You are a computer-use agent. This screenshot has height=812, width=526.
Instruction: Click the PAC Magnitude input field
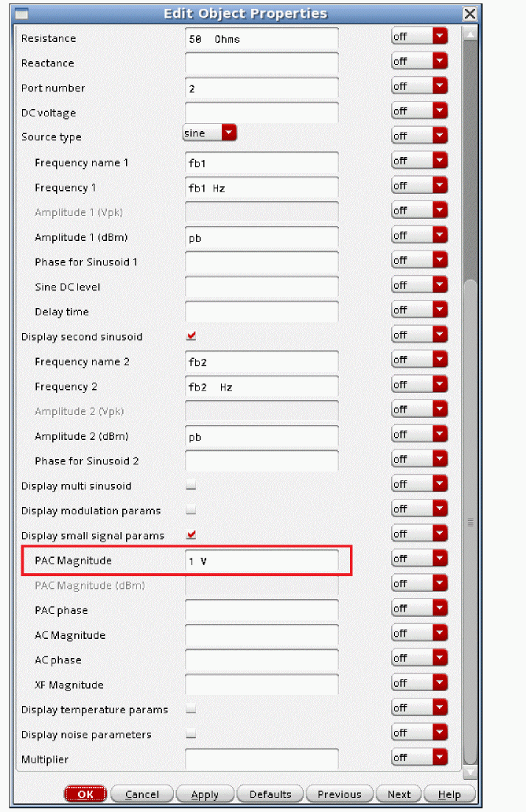click(262, 561)
